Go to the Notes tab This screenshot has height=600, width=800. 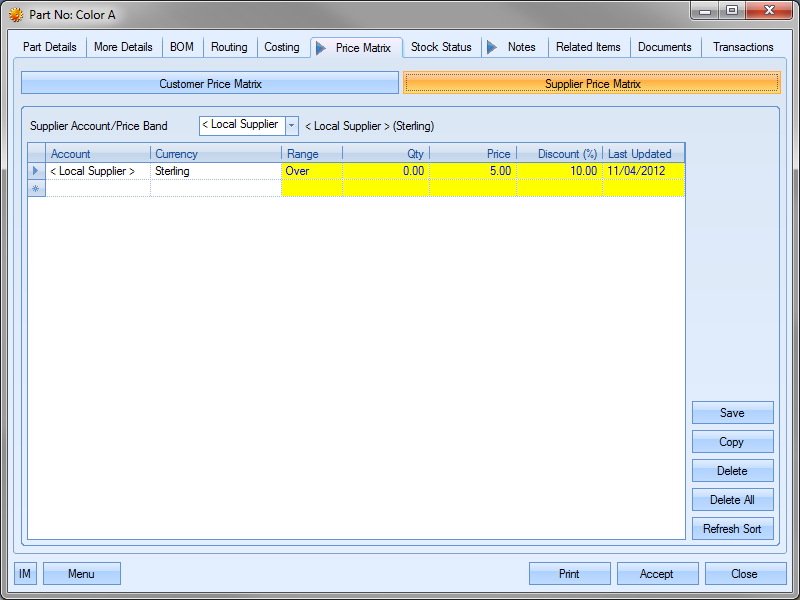[521, 47]
